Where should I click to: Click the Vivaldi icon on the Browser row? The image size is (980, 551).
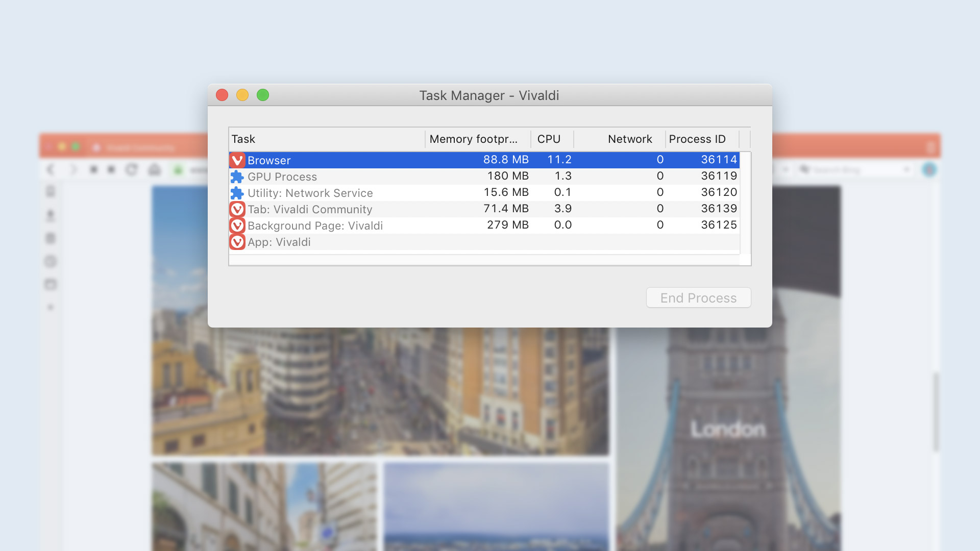(237, 160)
